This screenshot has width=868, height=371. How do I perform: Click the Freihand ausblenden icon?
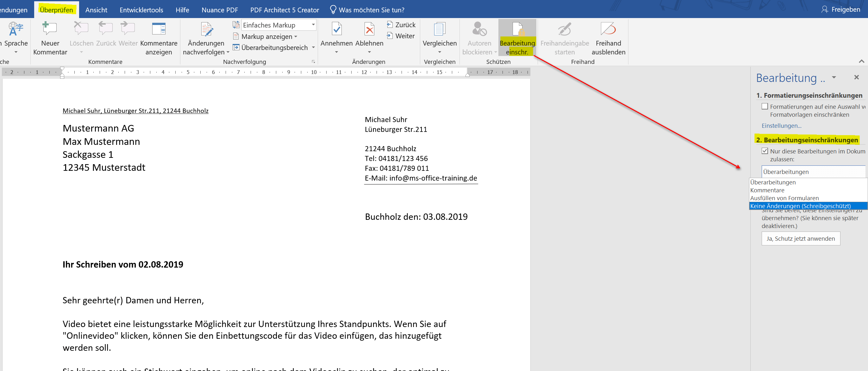[608, 28]
